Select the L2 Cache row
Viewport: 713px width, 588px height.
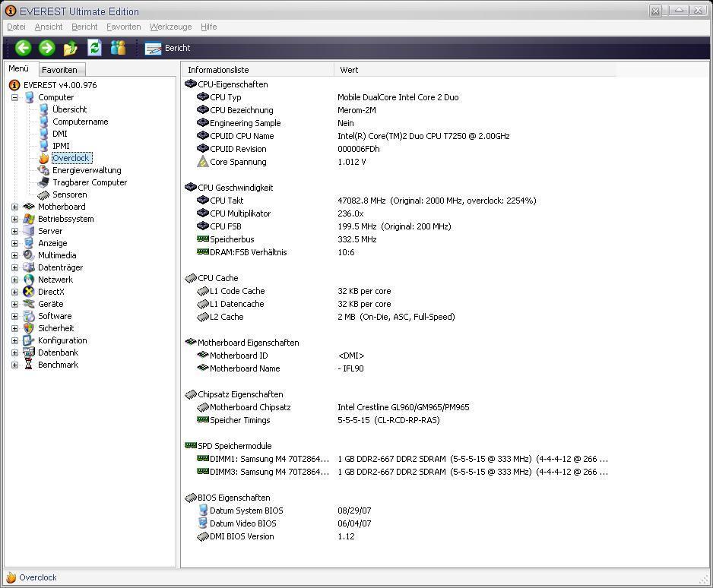(400, 317)
